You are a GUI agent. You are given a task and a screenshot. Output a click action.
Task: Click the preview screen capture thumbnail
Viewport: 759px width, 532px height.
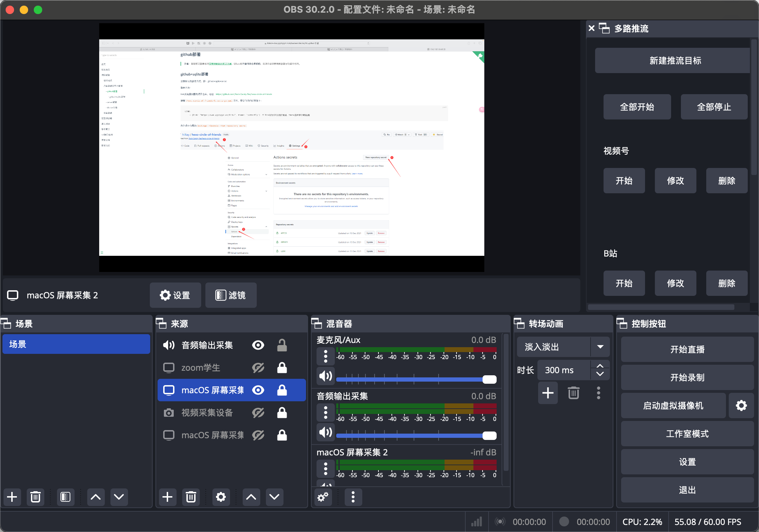coord(292,148)
